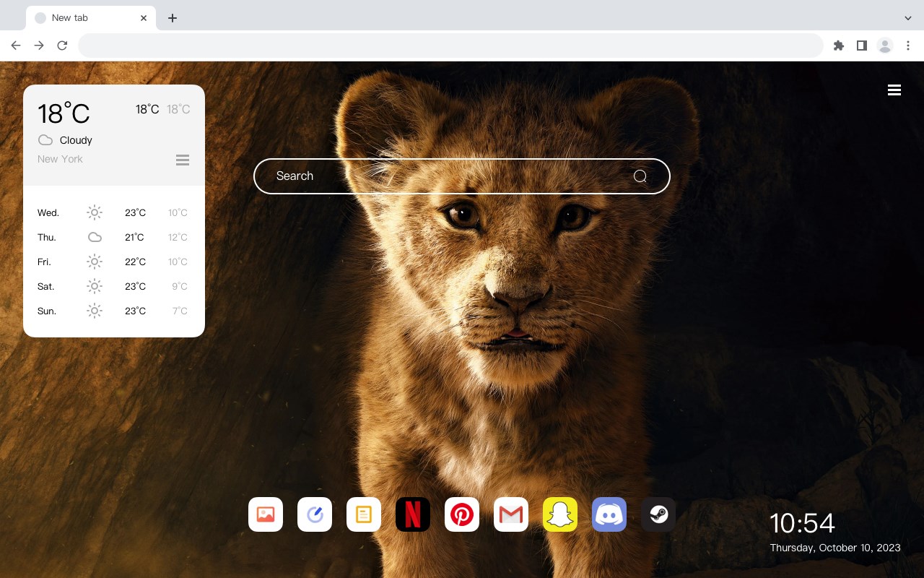Go back to the previous page
The height and width of the screenshot is (578, 924).
point(16,46)
